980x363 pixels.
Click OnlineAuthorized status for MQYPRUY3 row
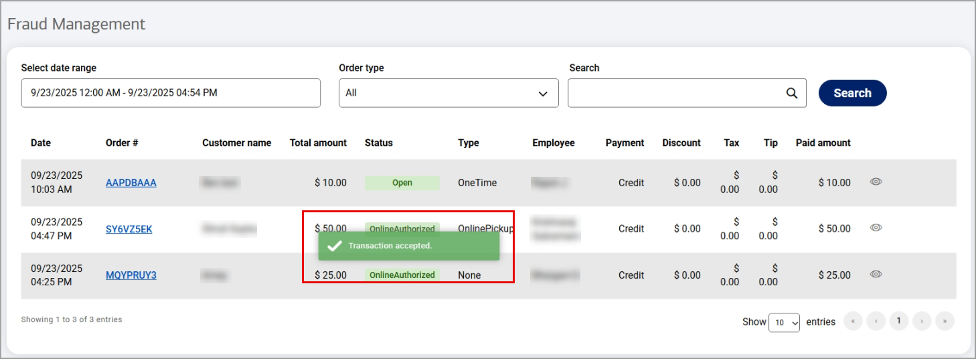pos(402,275)
